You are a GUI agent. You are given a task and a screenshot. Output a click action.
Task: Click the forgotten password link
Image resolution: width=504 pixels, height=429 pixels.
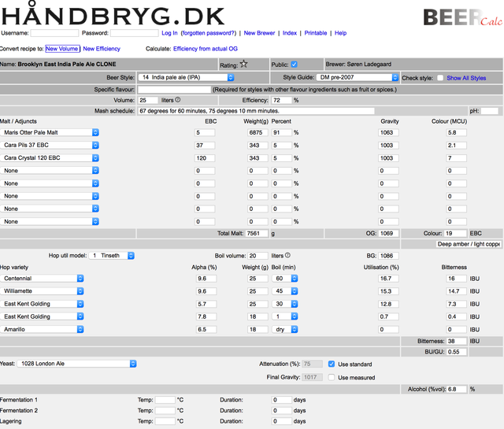tap(208, 33)
